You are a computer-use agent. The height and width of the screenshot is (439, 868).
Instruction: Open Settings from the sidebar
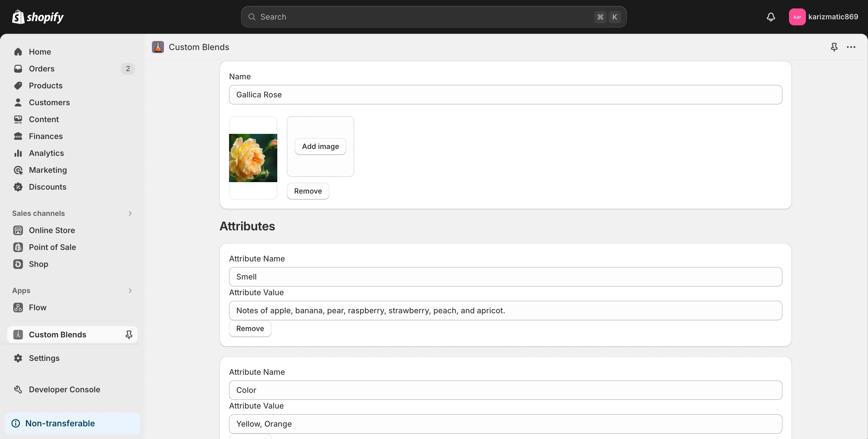[x=44, y=358]
